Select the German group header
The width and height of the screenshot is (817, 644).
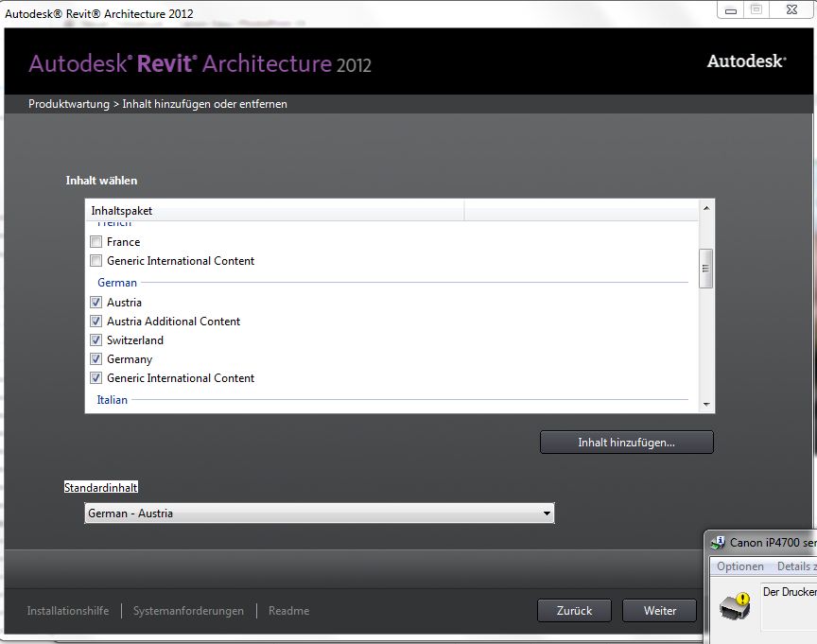click(117, 283)
